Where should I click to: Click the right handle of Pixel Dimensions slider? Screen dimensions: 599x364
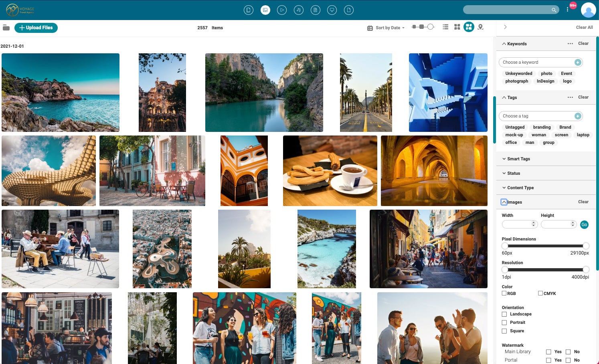586,246
